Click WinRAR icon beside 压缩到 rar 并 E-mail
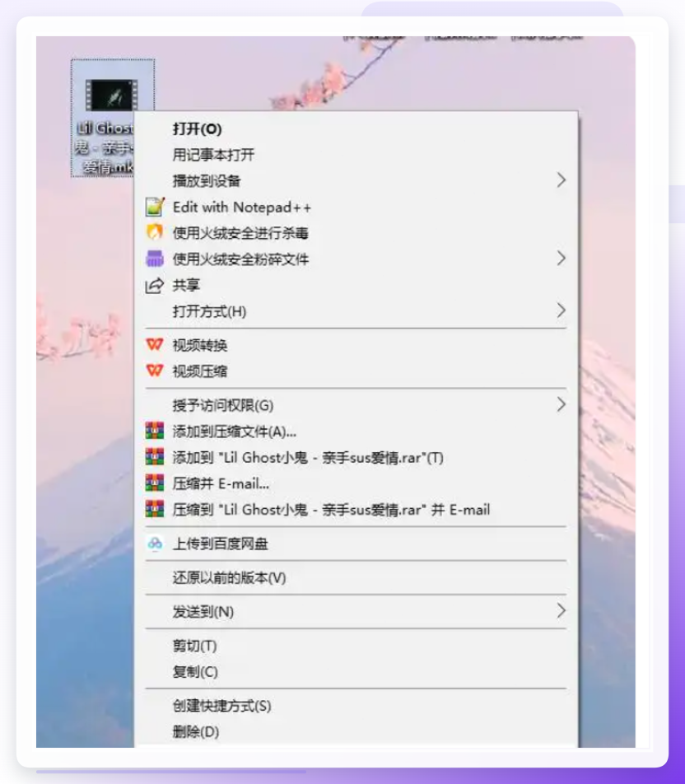The height and width of the screenshot is (784, 685). click(155, 508)
